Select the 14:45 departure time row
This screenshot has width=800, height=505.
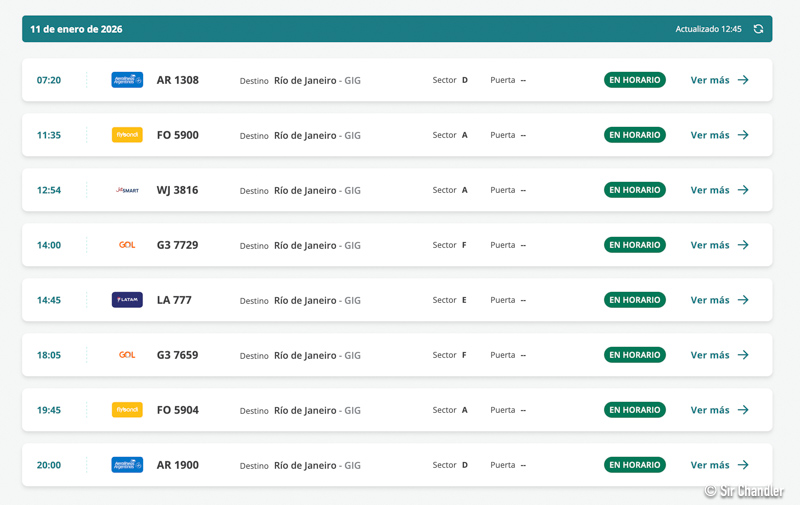49,300
